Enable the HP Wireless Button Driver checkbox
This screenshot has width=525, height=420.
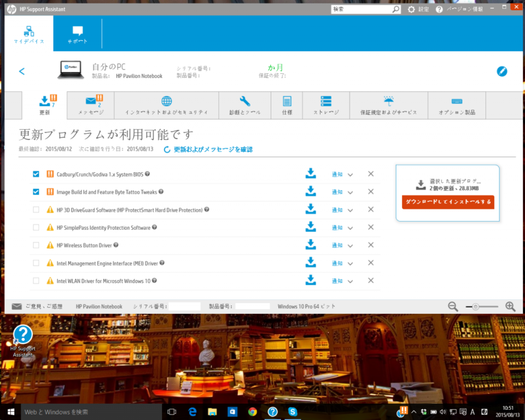[x=36, y=245]
